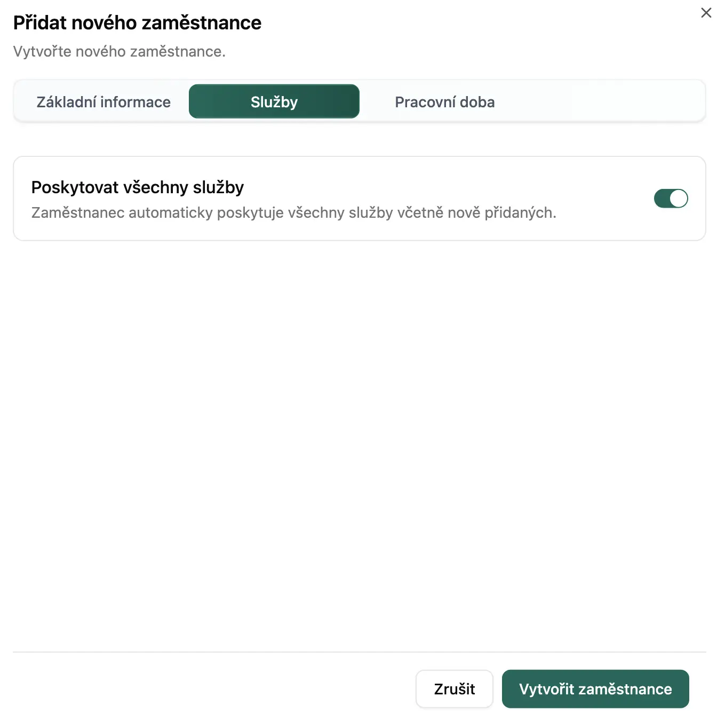Image resolution: width=717 pixels, height=728 pixels.
Task: Switch to the Základní informace tab
Action: (103, 102)
